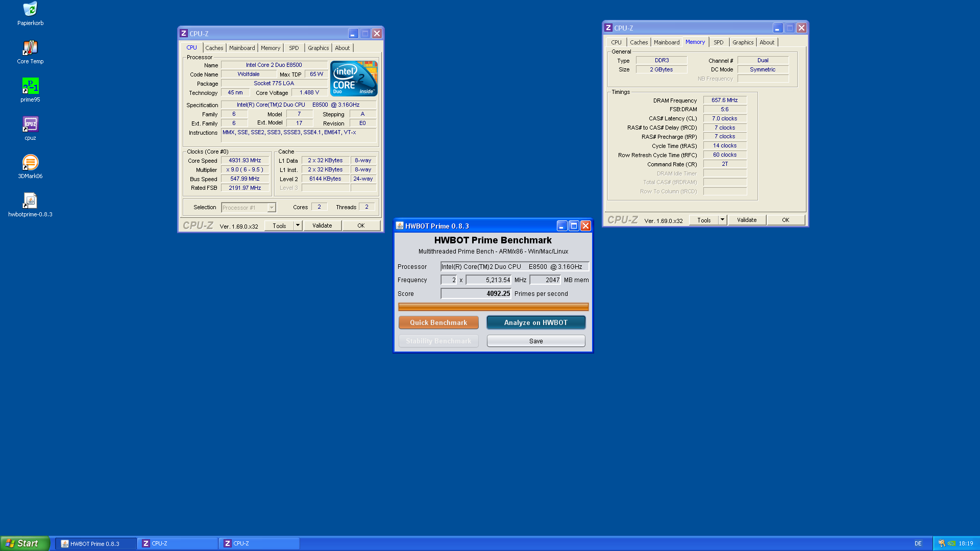Maximize the HWBOT Prime window
This screenshot has width=980, height=551.
pos(574,226)
